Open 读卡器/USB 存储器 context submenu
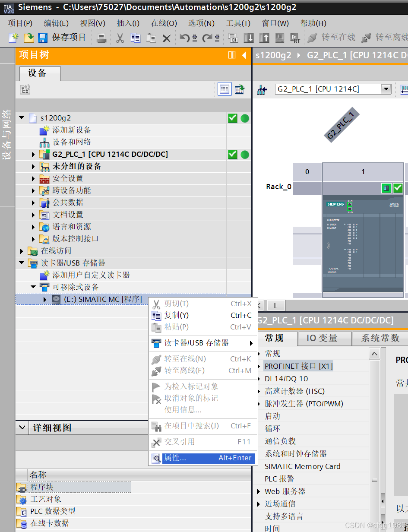The width and height of the screenshot is (408, 532). pos(203,343)
